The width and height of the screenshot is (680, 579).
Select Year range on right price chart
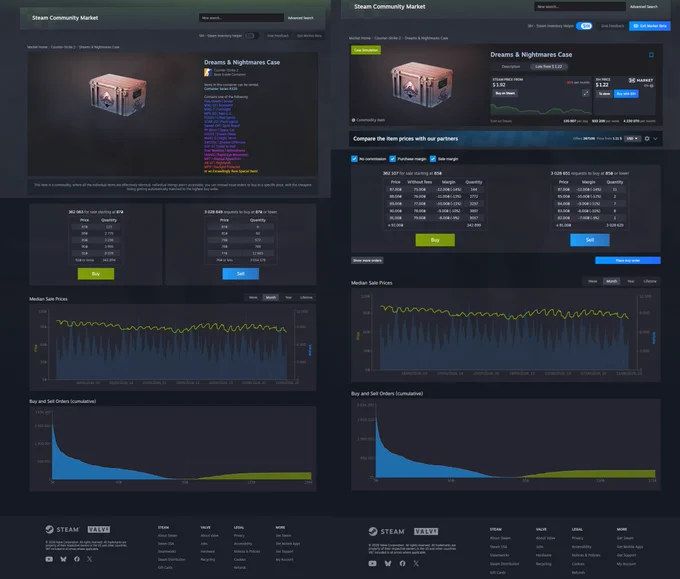[x=631, y=281]
